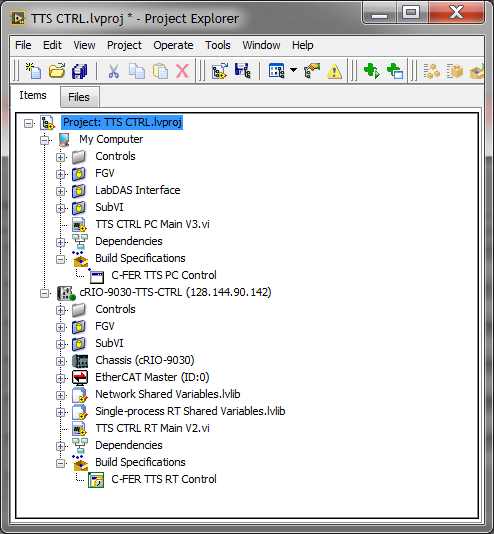Click the Chassis (cRIO-9030) icon
The image size is (494, 534).
click(80, 361)
